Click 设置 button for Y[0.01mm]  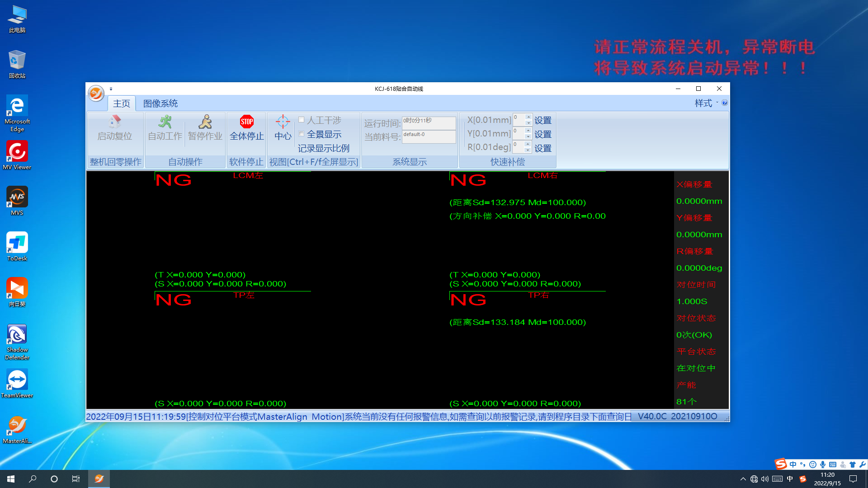[542, 134]
